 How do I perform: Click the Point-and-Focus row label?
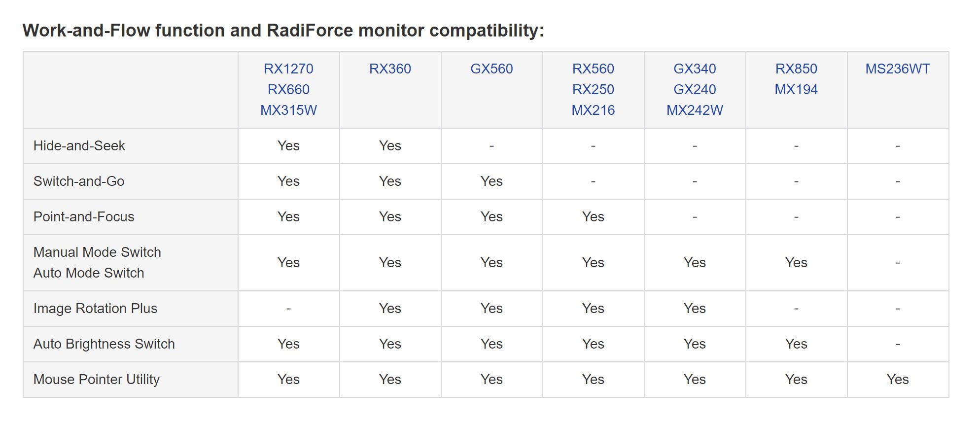pos(84,216)
